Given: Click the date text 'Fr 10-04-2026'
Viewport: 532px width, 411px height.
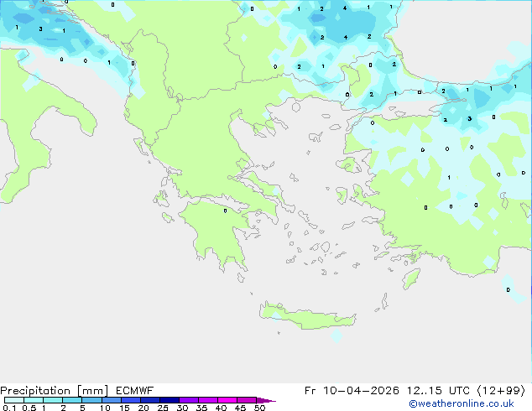Looking at the screenshot, I should pos(352,391).
